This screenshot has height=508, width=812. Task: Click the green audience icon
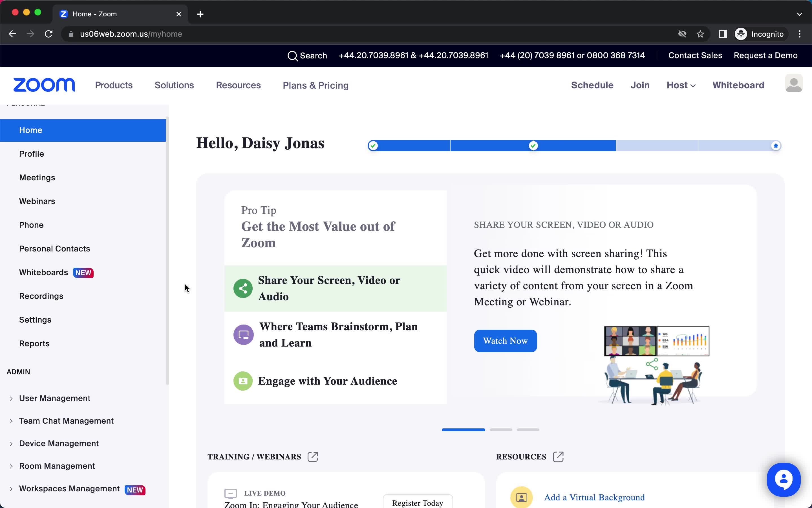click(243, 381)
